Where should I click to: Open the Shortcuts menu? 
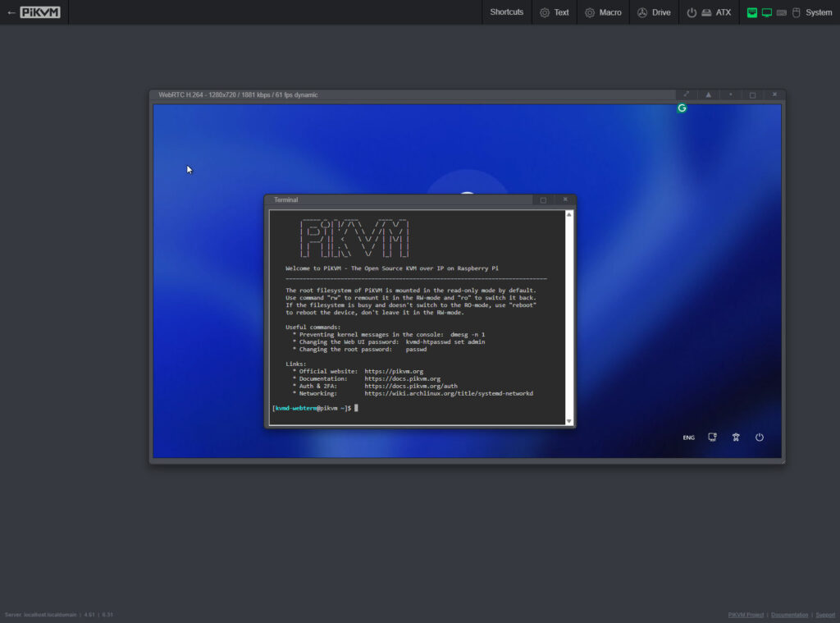(506, 12)
